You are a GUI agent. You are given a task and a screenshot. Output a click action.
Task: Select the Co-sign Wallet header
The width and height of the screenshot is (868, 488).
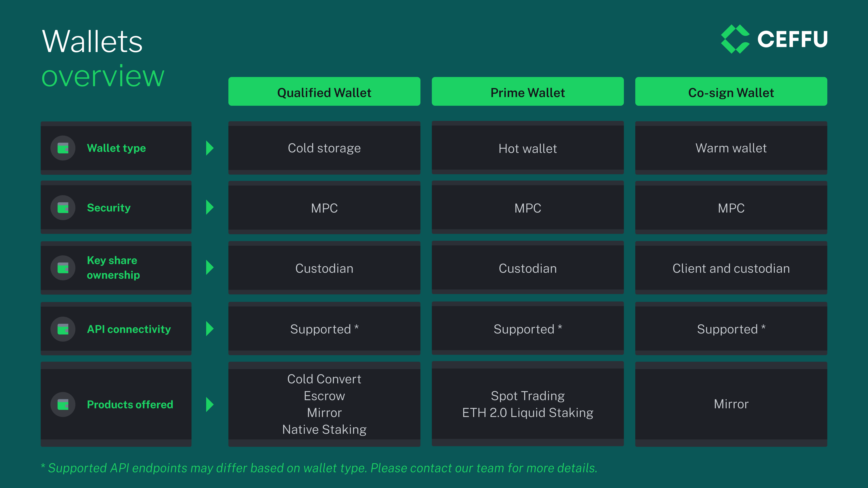point(731,92)
